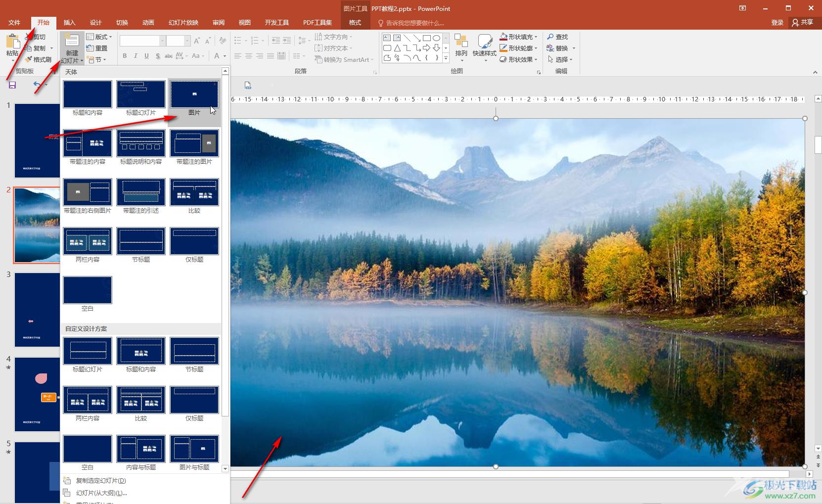Switch to the Animations (动画) tab
The width and height of the screenshot is (822, 504).
tap(148, 23)
